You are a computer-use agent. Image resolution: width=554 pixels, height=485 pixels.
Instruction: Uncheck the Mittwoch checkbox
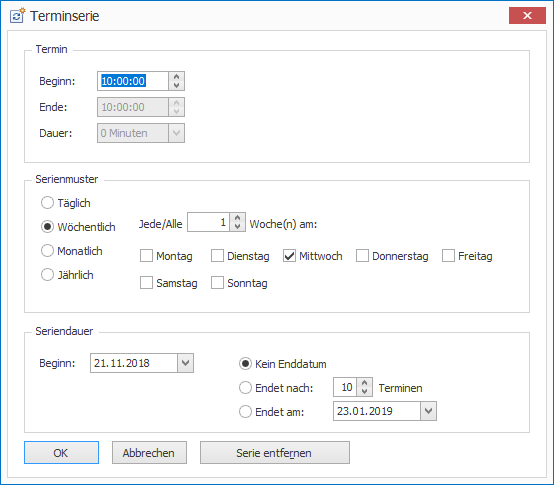(289, 255)
